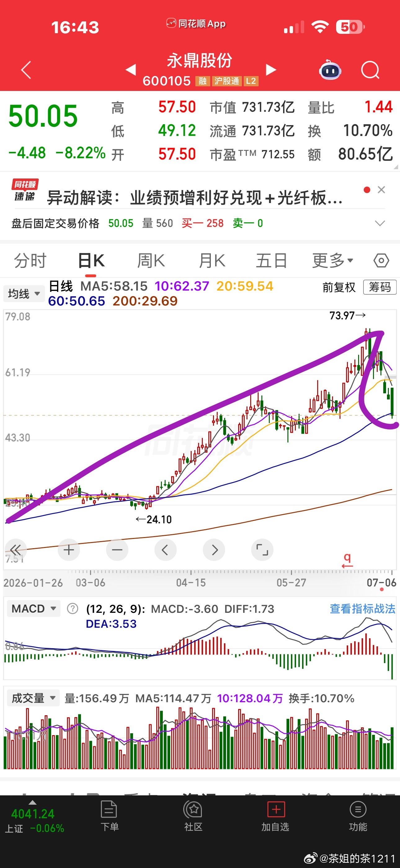Viewport: 400px width, 868px height.
Task: Select the 日K chart tab
Action: tap(91, 260)
